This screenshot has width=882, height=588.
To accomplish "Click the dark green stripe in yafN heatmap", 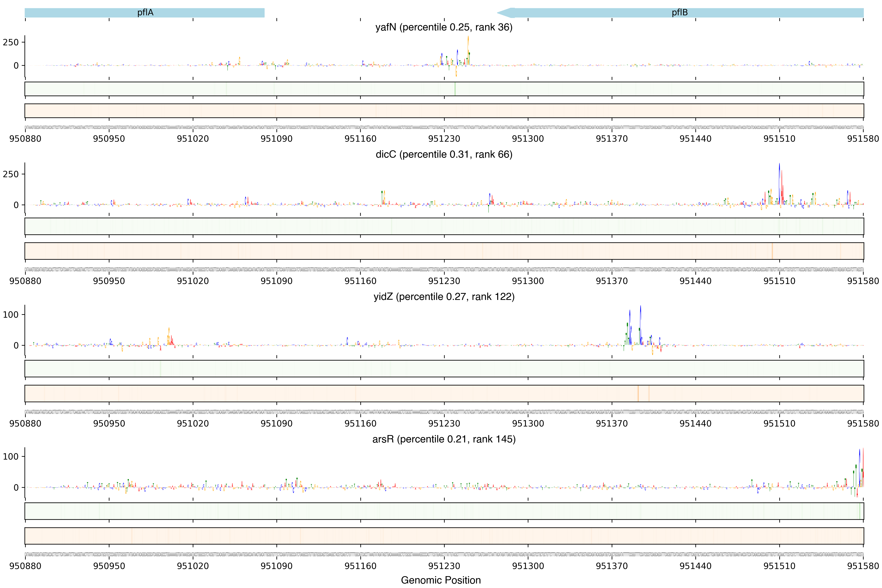I will click(x=455, y=89).
